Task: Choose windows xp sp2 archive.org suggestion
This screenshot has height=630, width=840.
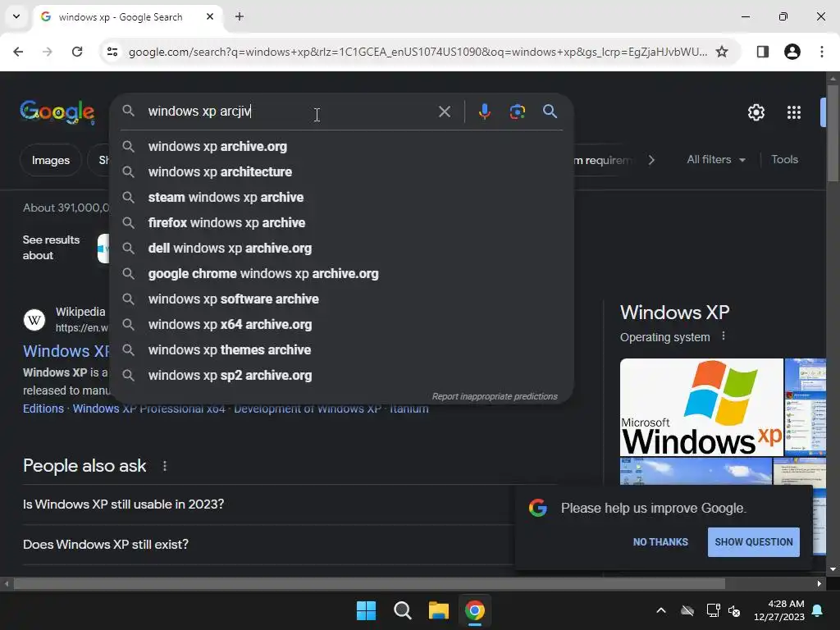Action: coord(342,376)
